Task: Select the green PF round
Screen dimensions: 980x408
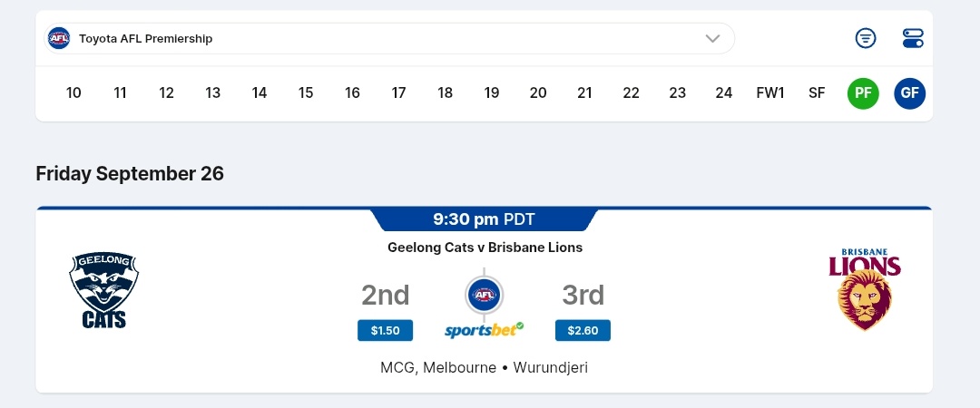Action: pos(863,92)
